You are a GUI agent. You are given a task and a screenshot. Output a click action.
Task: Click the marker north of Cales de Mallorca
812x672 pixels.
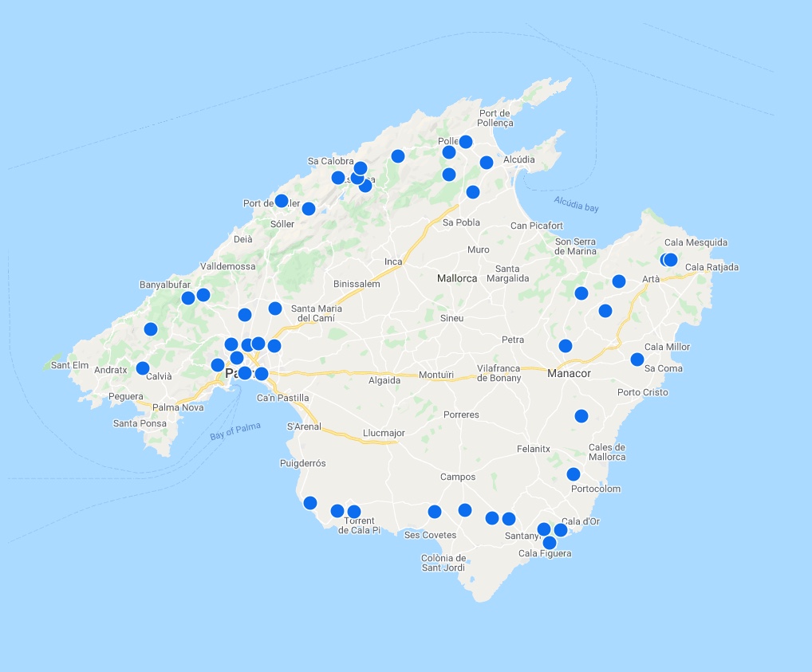(581, 416)
